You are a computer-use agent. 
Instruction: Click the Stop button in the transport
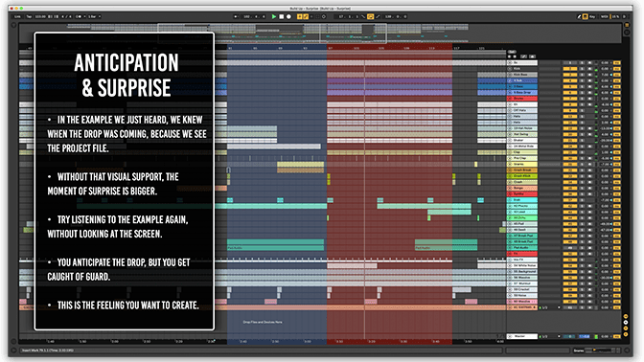(x=282, y=17)
